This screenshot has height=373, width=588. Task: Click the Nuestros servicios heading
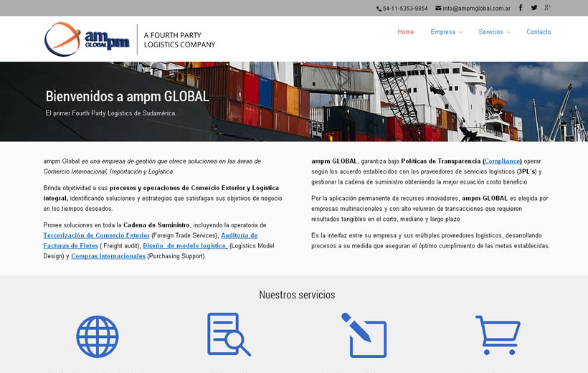coord(297,295)
